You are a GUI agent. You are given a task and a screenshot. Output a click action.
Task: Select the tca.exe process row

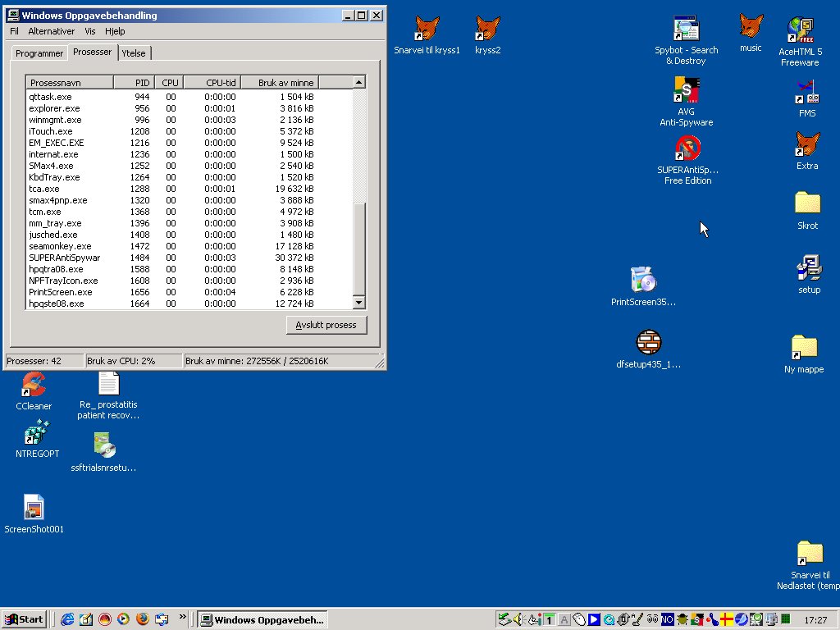pos(189,189)
